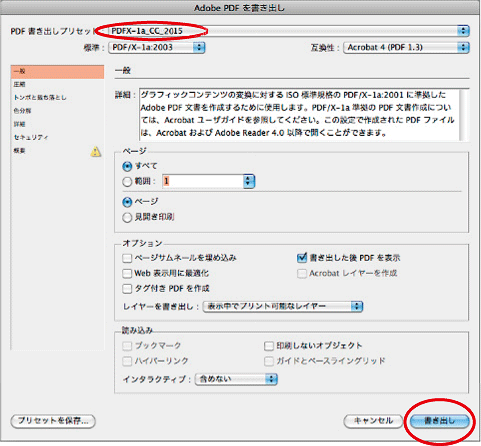
Task: Open the PDF書き出しプリセット dropdown arrow
Action: tap(463, 31)
